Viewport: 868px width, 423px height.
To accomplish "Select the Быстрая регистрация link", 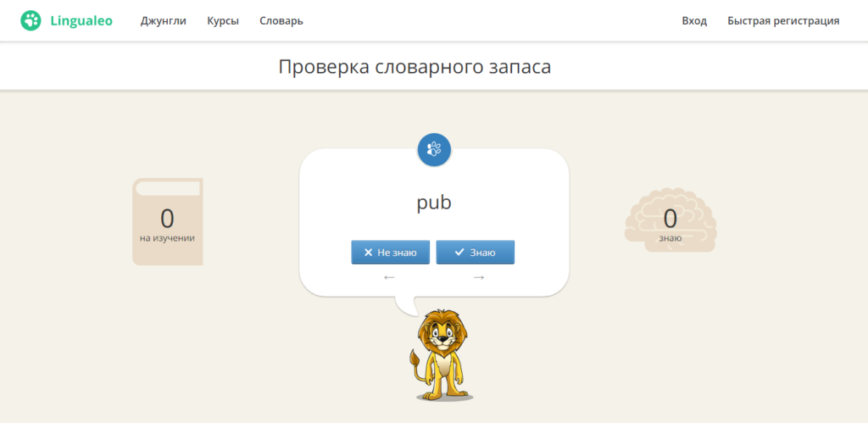I will tap(783, 21).
